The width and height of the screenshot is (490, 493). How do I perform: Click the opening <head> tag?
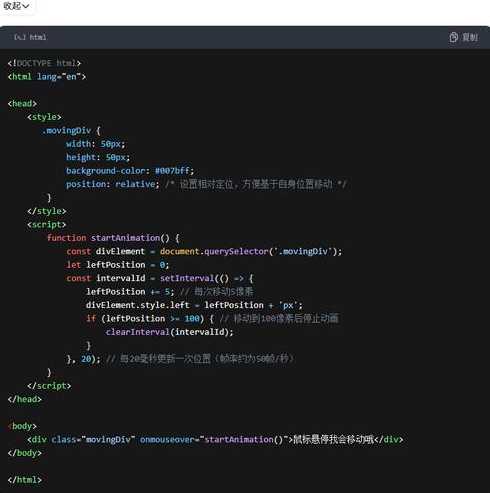click(x=22, y=103)
